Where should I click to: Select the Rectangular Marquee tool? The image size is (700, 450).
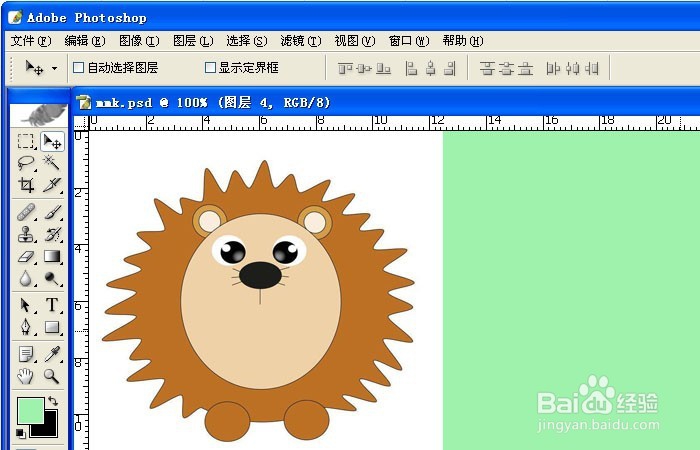26,142
